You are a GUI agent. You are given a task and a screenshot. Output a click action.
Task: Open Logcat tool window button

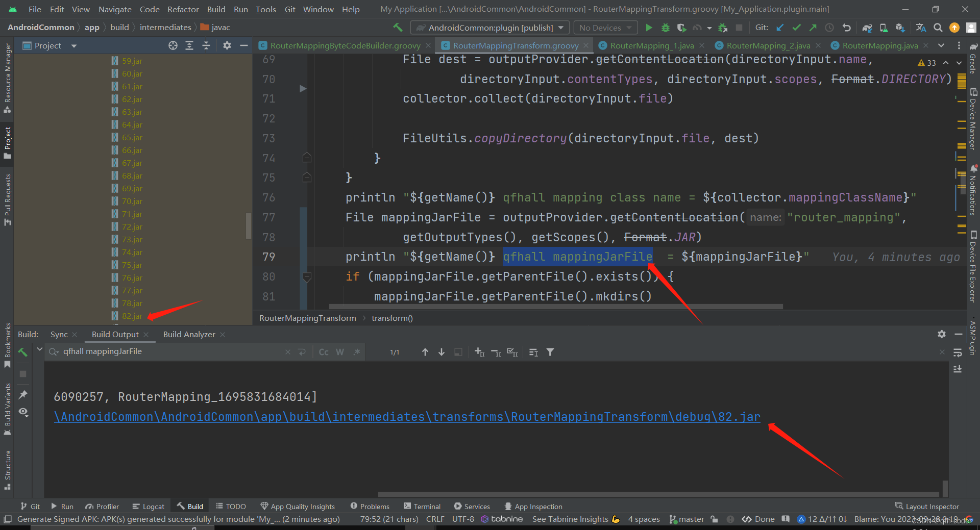(x=148, y=506)
